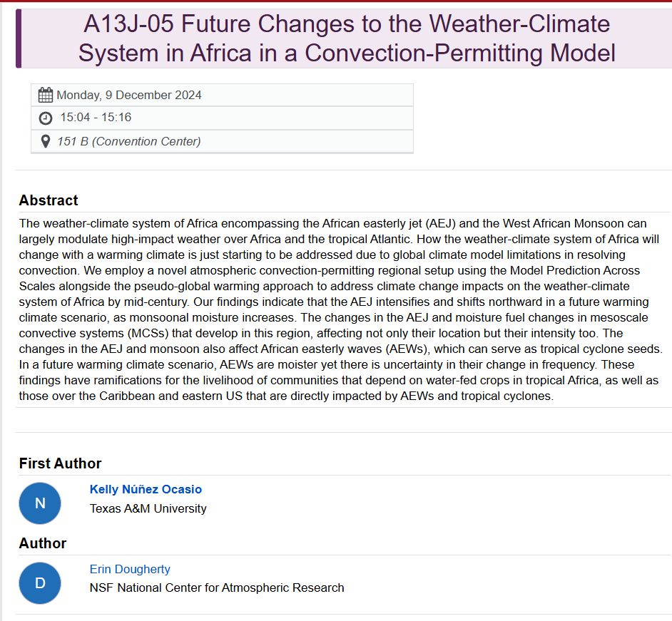Click the purple bar left of title
The width and height of the screenshot is (672, 621).
(19, 39)
